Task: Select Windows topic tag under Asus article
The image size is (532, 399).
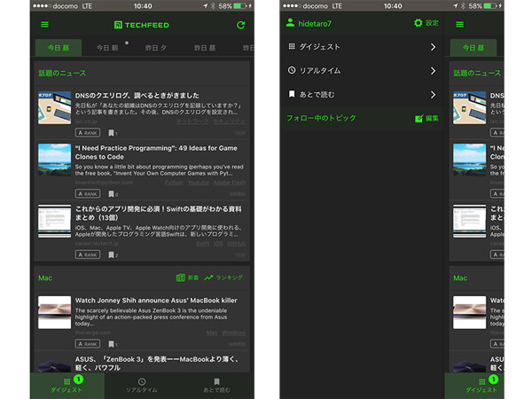Action: [234, 332]
